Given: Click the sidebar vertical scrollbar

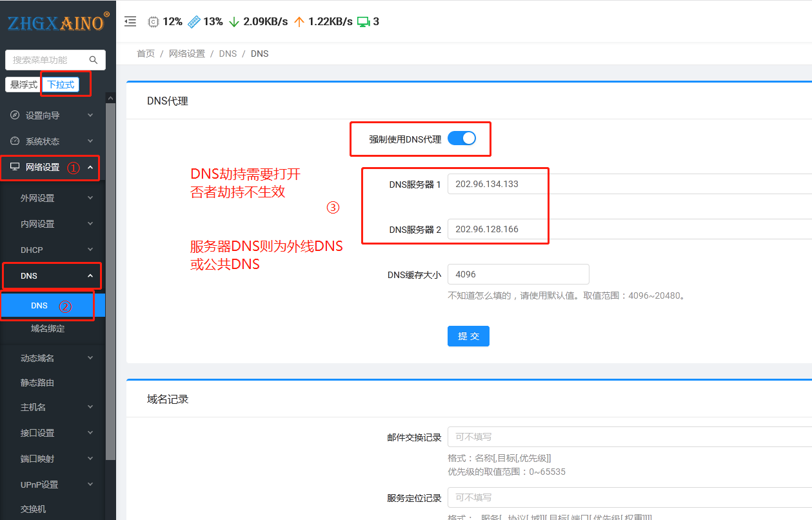Looking at the screenshot, I should (x=110, y=277).
